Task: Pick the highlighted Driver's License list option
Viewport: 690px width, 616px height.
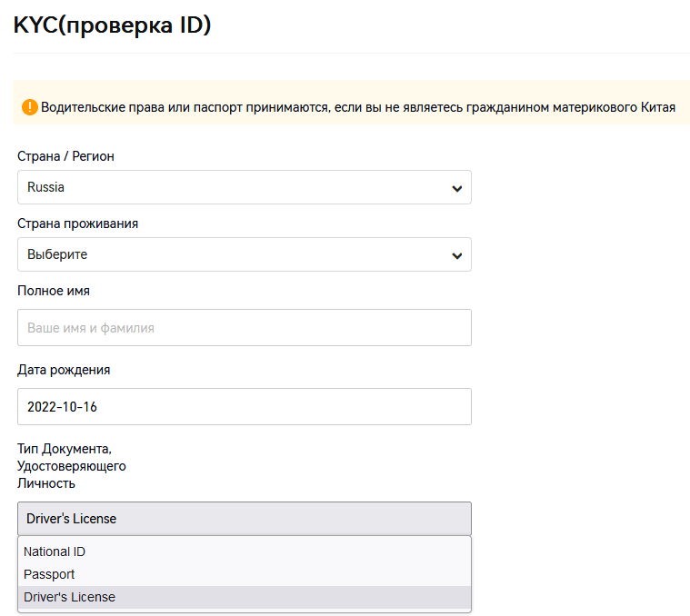Action: point(70,597)
